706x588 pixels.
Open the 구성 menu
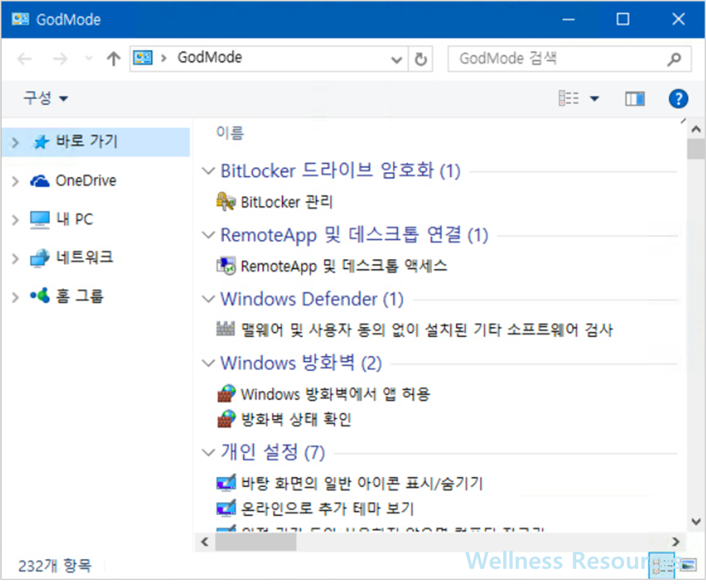(46, 98)
